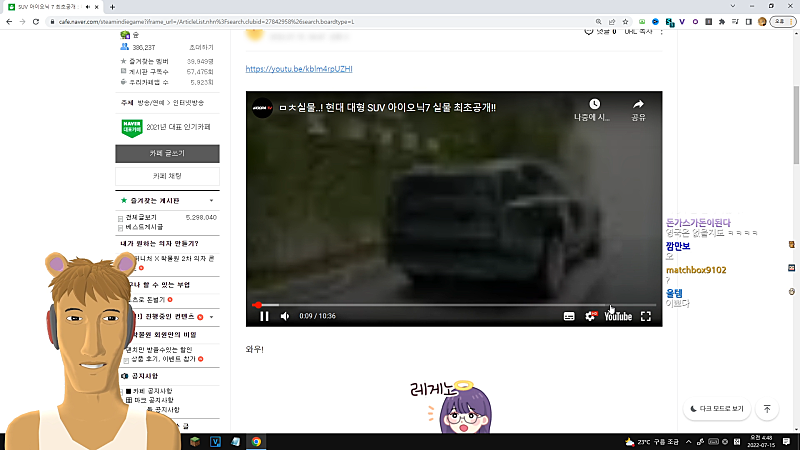Toggle subtitles on the video player
The height and width of the screenshot is (450, 800).
pos(569,316)
